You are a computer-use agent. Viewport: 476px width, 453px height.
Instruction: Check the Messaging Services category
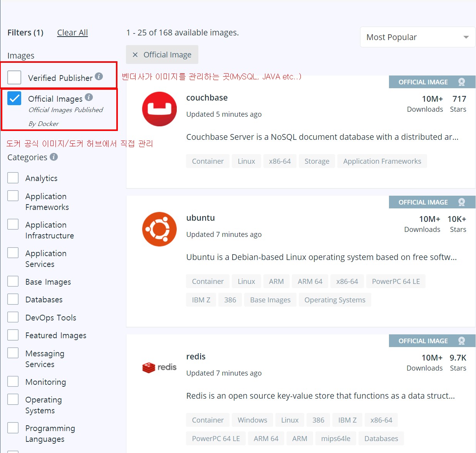click(13, 353)
